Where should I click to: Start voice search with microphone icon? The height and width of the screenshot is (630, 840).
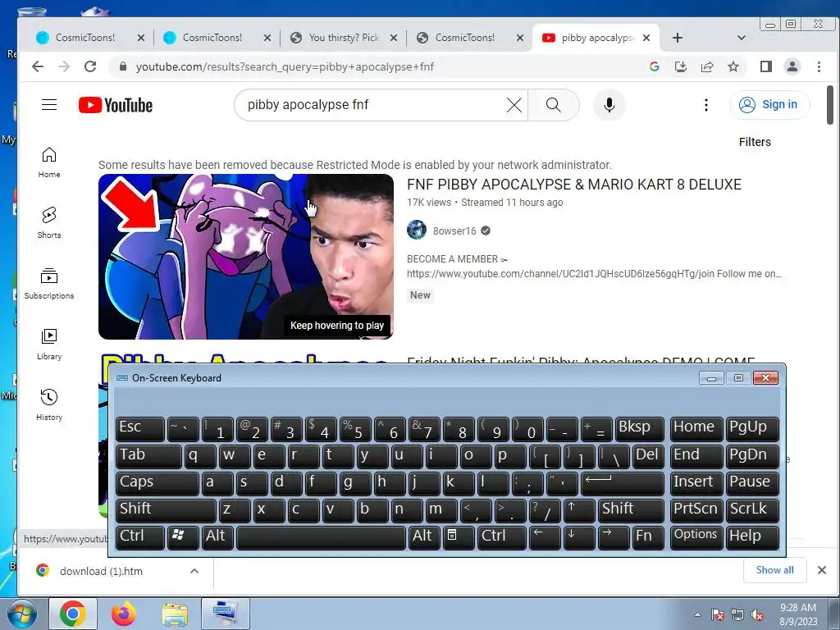pyautogui.click(x=609, y=105)
